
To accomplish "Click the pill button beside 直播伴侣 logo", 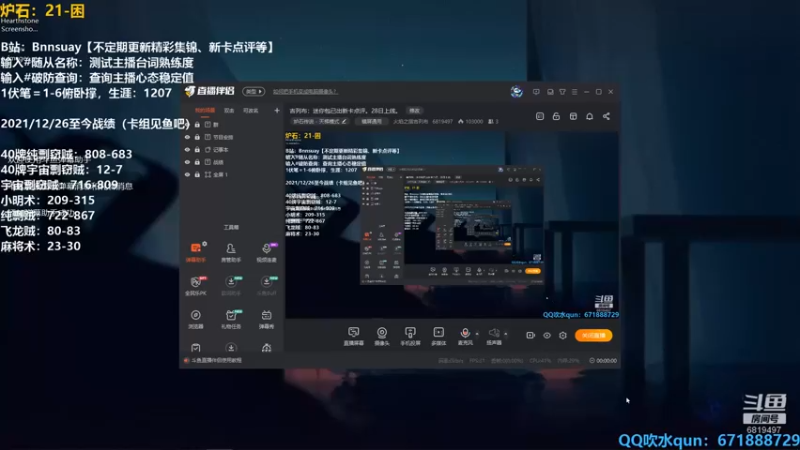I will coord(253,91).
